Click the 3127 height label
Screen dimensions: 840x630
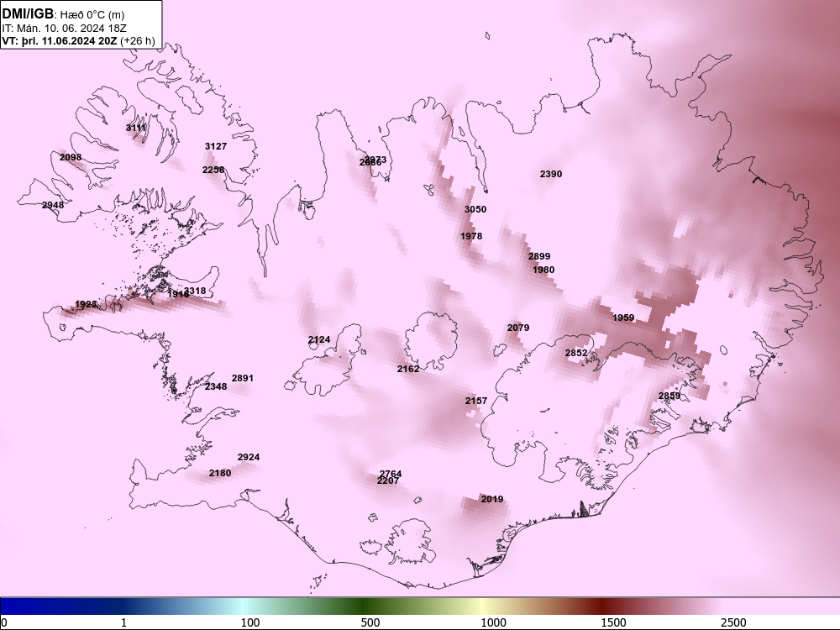pyautogui.click(x=216, y=146)
